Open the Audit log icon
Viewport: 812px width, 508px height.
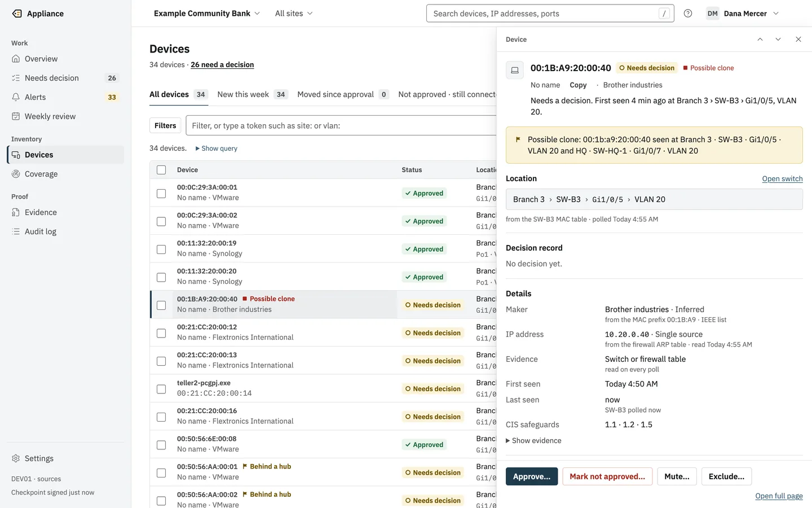point(16,231)
